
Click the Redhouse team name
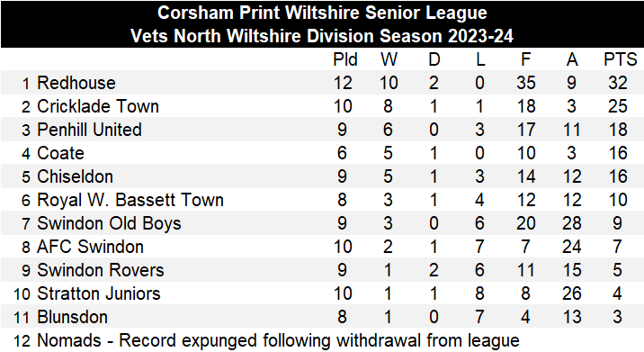[x=76, y=83]
